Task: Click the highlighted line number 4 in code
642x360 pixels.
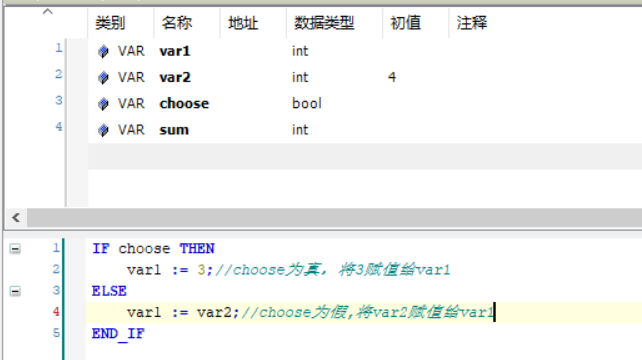Action: click(57, 311)
